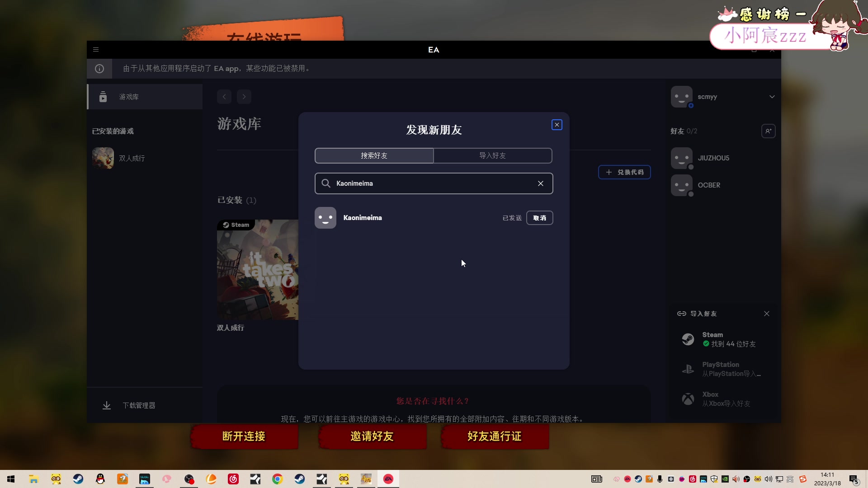868x488 pixels.
Task: Close the 导入好友 side panel
Action: point(767,314)
